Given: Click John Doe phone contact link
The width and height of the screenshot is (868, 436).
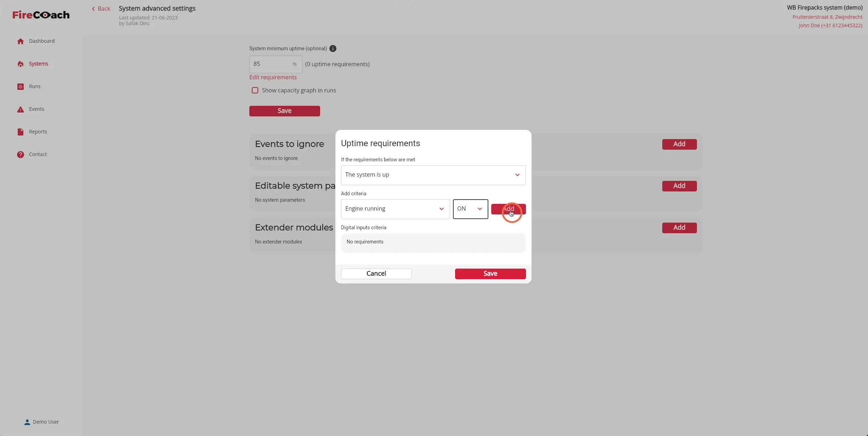Looking at the screenshot, I should pos(830,25).
